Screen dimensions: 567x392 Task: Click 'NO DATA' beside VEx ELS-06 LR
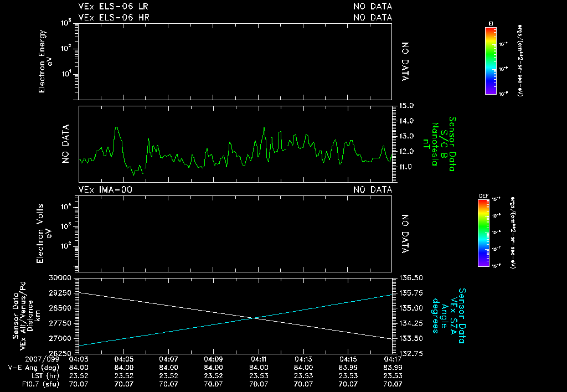373,6
